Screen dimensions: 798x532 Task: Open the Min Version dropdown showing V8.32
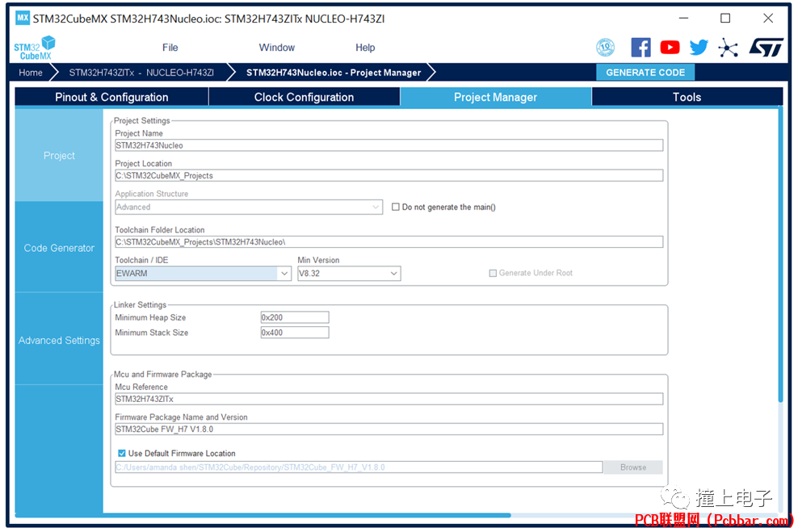pyautogui.click(x=349, y=274)
